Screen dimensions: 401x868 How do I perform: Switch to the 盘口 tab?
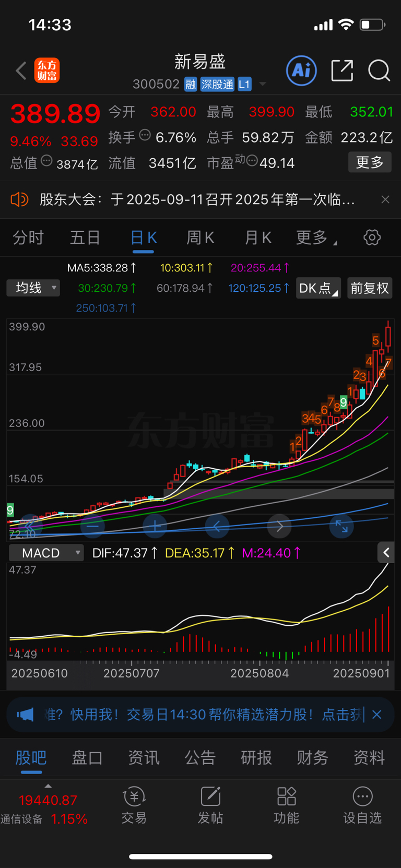click(87, 757)
